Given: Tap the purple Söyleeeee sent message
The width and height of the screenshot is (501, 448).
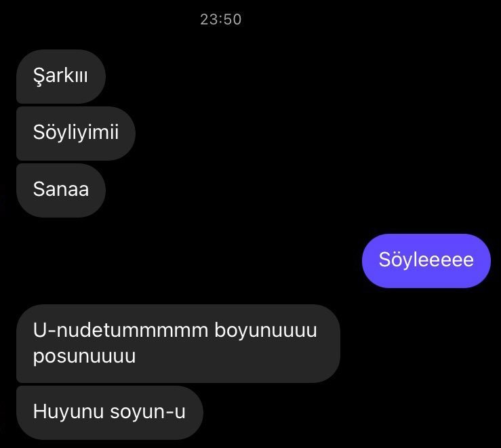Looking at the screenshot, I should click(x=426, y=261).
